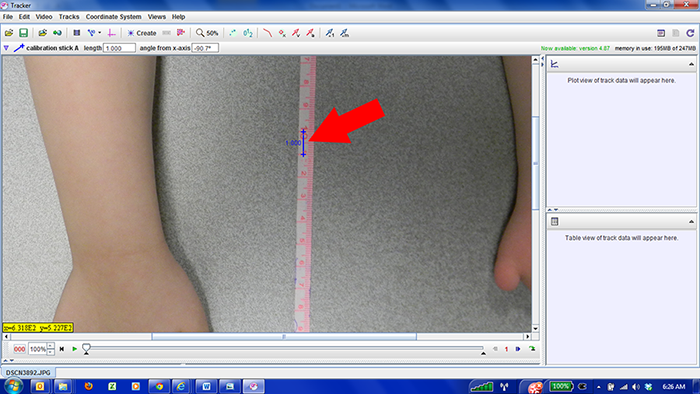Open the 50% zoom magnifier button
700x394 pixels.
click(207, 33)
